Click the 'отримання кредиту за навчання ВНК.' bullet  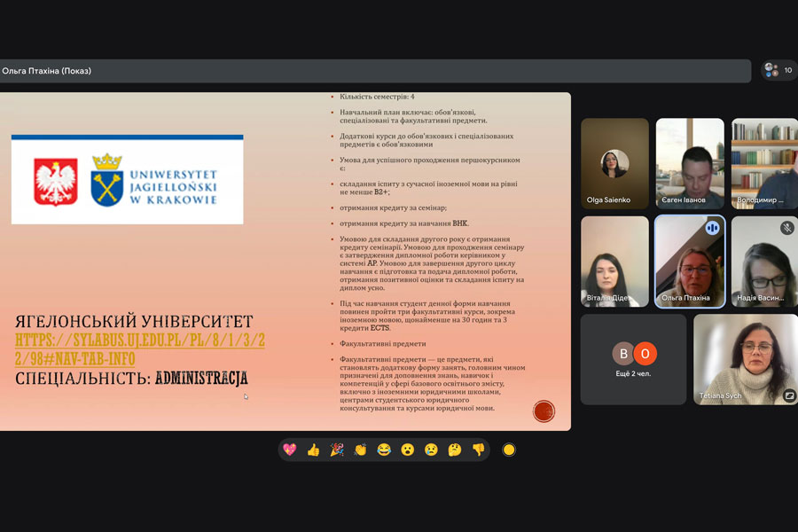tap(404, 223)
